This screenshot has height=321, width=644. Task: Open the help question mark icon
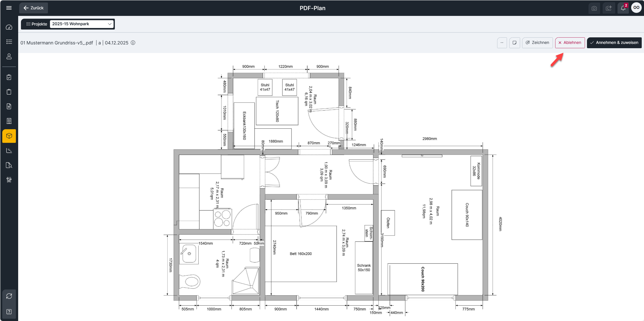point(9,312)
